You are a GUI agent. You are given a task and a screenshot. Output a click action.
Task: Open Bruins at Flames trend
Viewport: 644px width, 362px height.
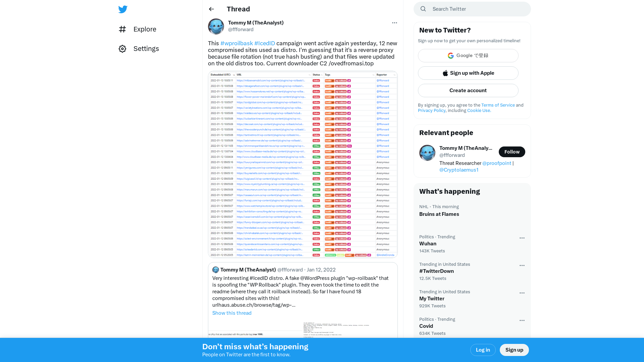point(439,214)
